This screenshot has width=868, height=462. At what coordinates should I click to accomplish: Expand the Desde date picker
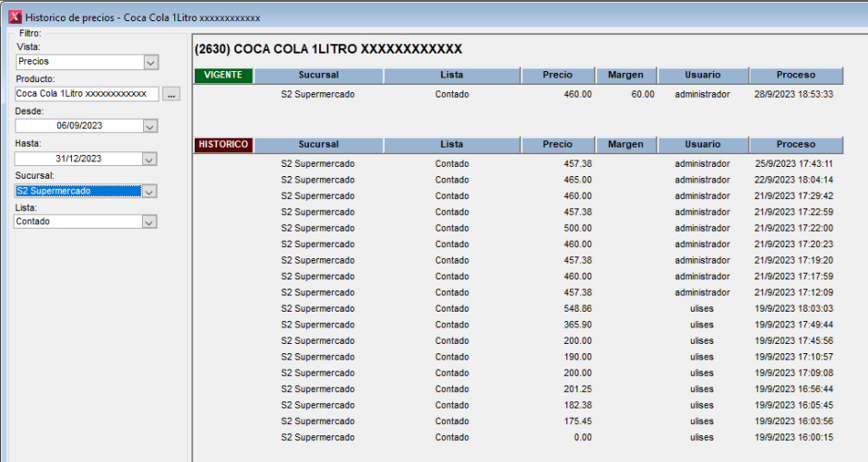coord(150,126)
